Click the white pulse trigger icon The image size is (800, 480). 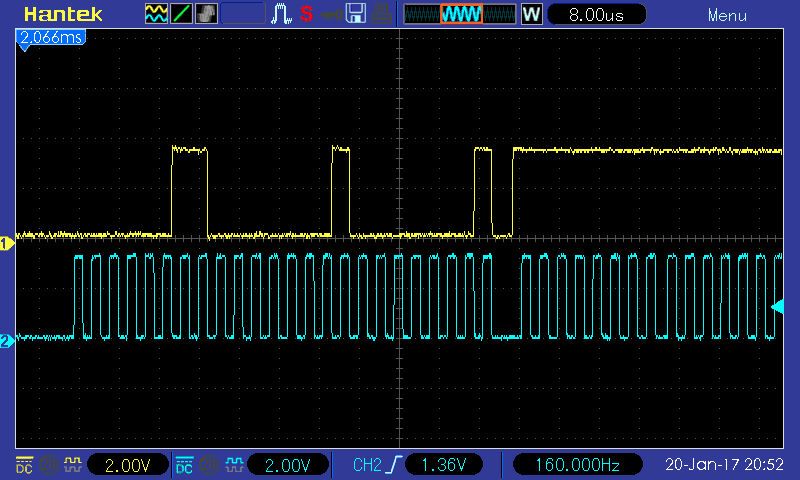[x=282, y=14]
